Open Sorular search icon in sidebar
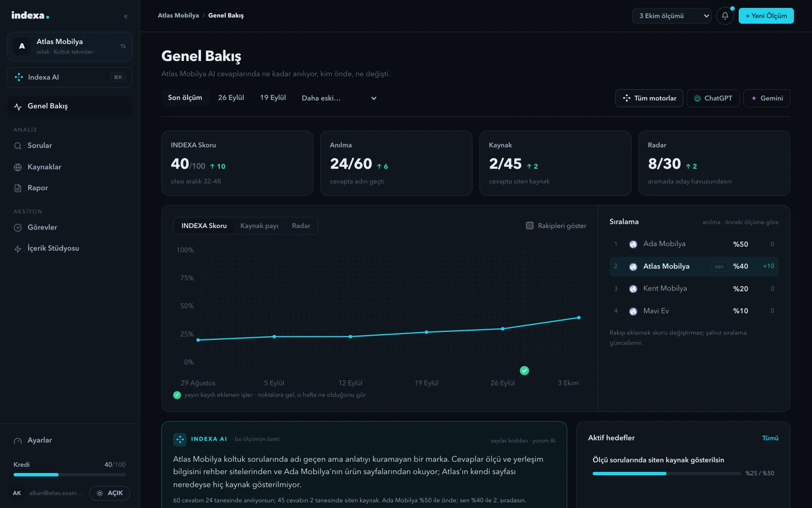The height and width of the screenshot is (508, 812). [18, 146]
